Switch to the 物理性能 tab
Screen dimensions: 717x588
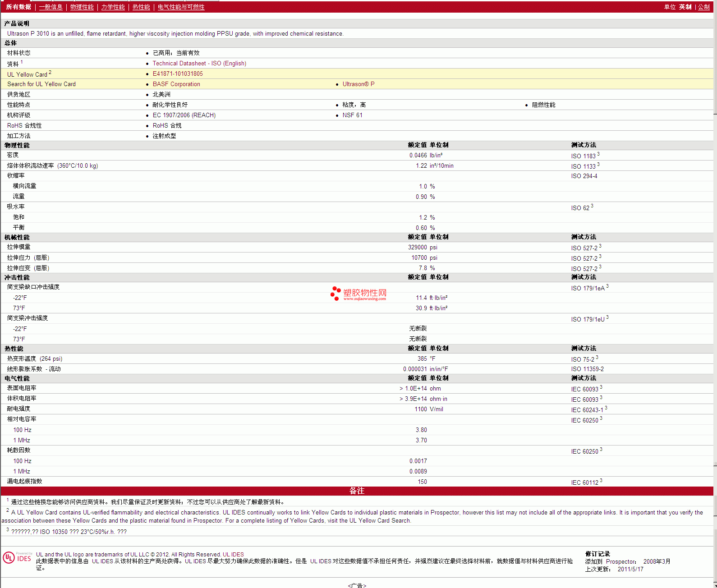coord(82,7)
